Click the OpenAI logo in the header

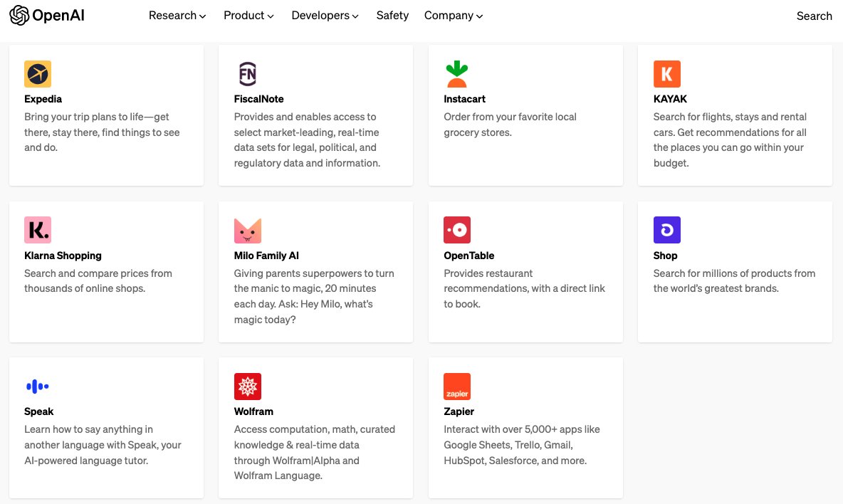47,16
